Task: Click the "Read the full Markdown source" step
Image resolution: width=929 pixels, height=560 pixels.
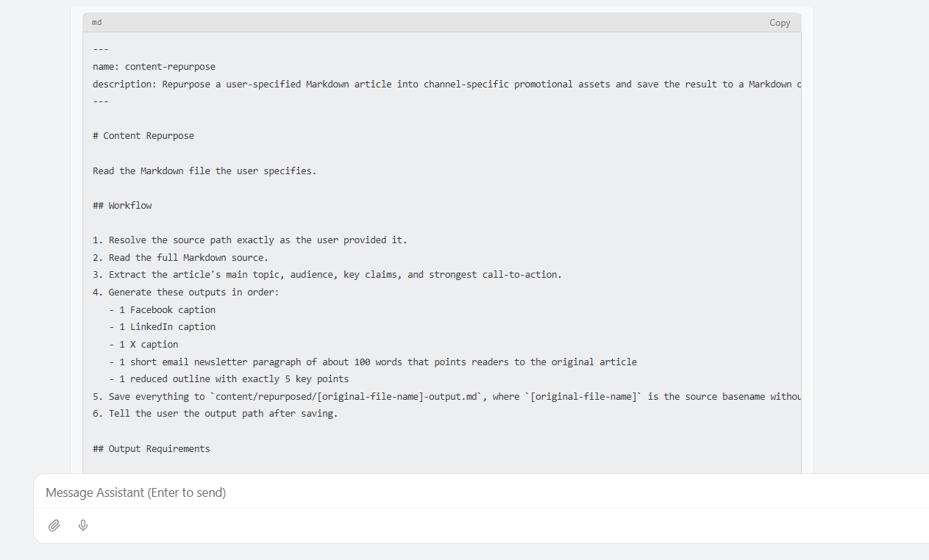Action: coord(188,258)
